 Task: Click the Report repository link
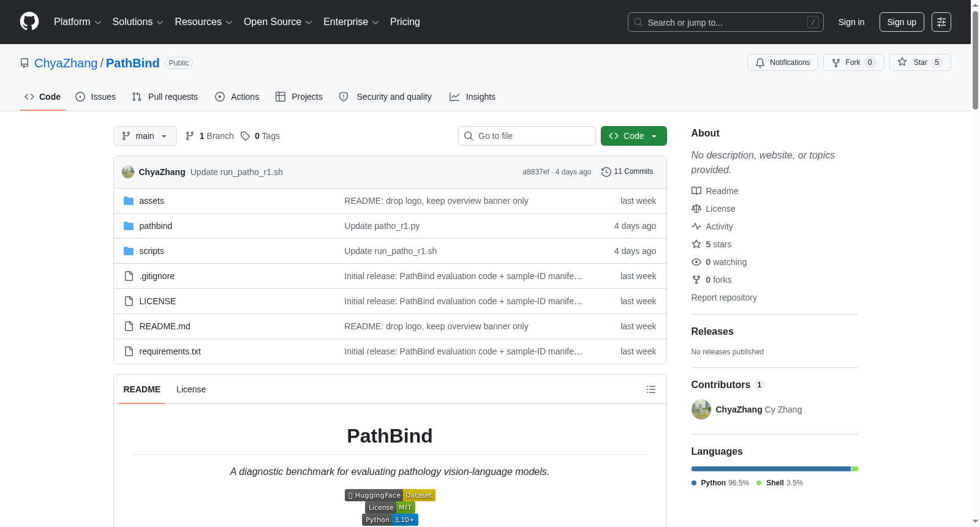(724, 297)
